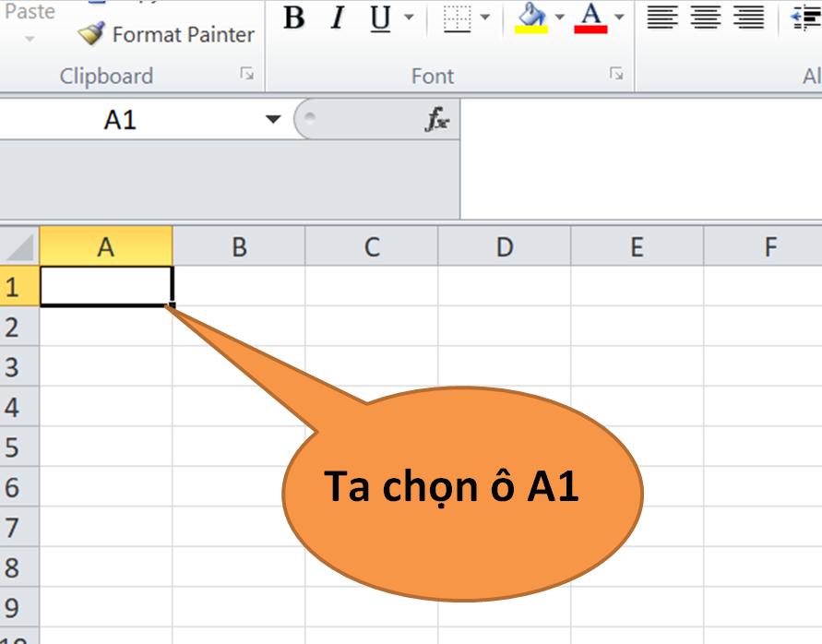Click the Increase Indent icon
822x644 pixels.
[x=804, y=18]
